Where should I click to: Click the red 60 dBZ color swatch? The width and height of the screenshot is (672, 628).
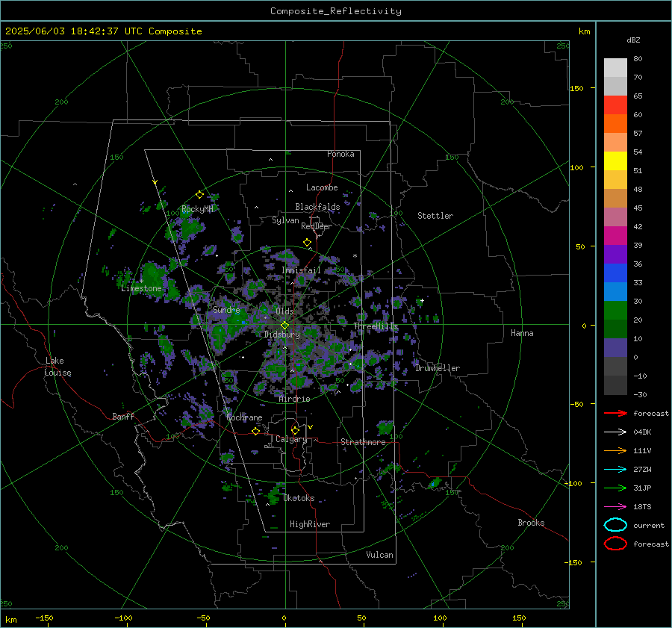point(615,105)
